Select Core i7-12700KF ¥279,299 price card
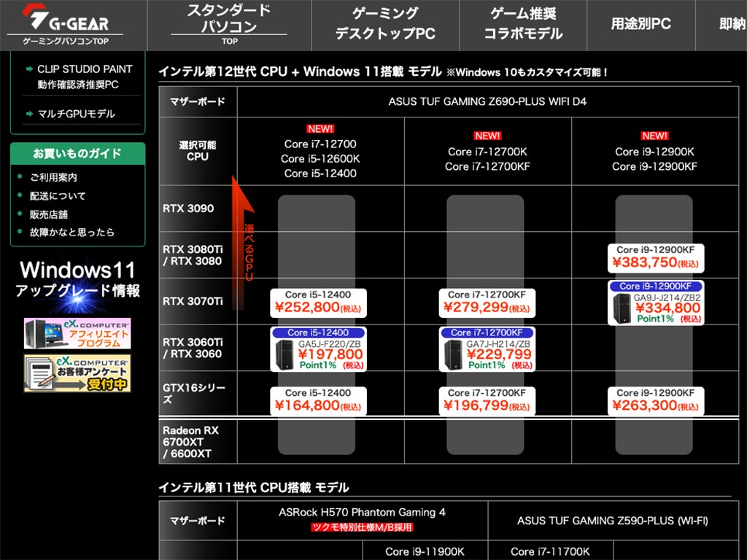This screenshot has width=747, height=560. point(487,303)
